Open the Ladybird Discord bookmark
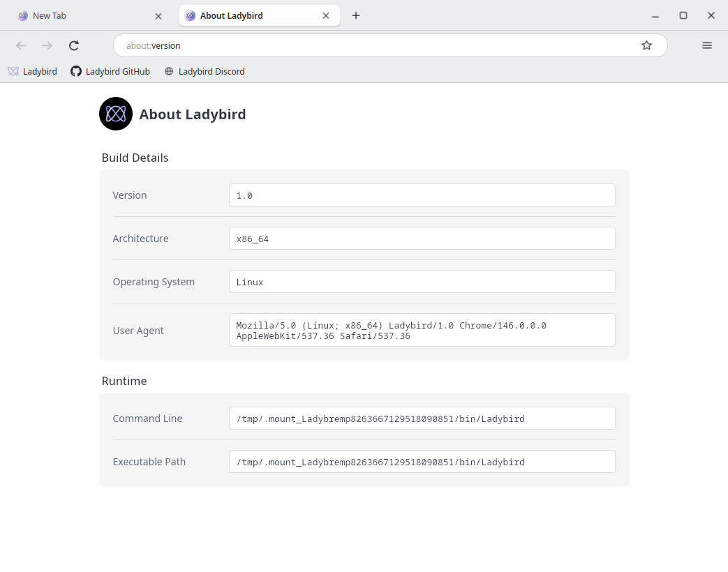 pos(205,71)
